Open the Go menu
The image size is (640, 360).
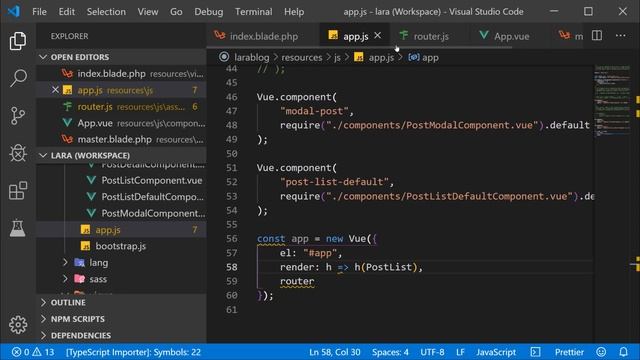176,12
